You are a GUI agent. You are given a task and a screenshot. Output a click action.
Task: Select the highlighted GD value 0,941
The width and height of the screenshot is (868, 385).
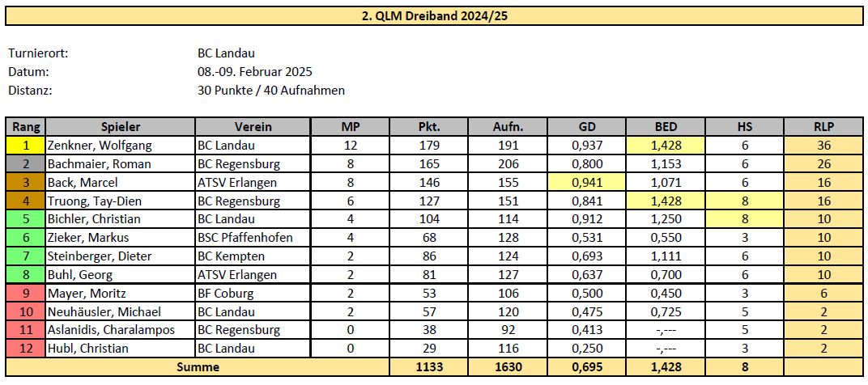[x=586, y=183]
